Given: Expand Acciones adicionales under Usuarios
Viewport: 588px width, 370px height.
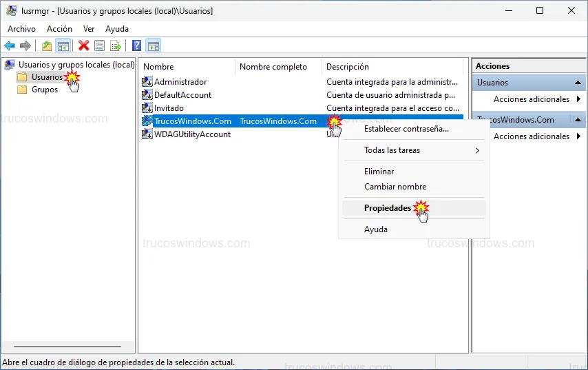Looking at the screenshot, I should [531, 99].
